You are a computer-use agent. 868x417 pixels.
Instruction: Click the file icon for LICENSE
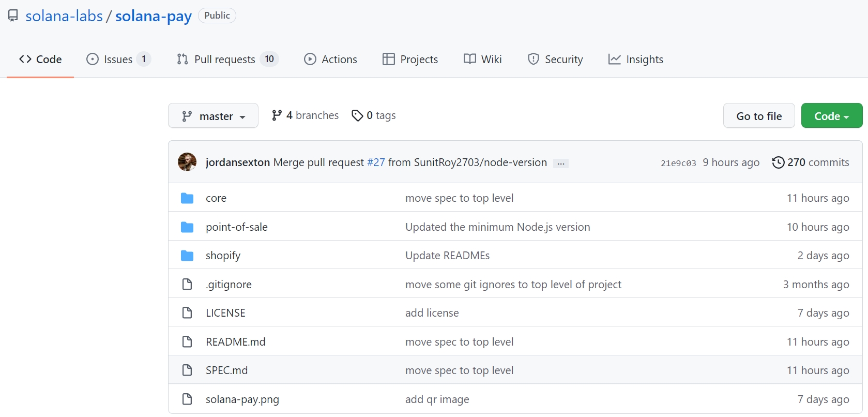coord(187,312)
